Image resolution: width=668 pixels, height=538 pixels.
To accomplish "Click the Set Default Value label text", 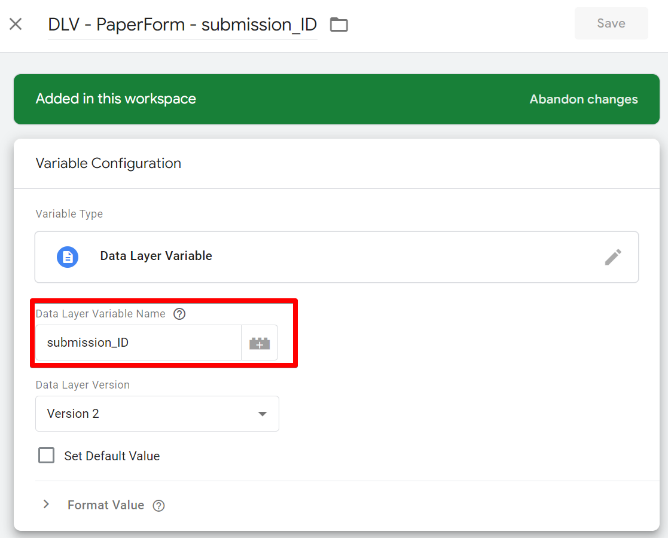I will [112, 456].
